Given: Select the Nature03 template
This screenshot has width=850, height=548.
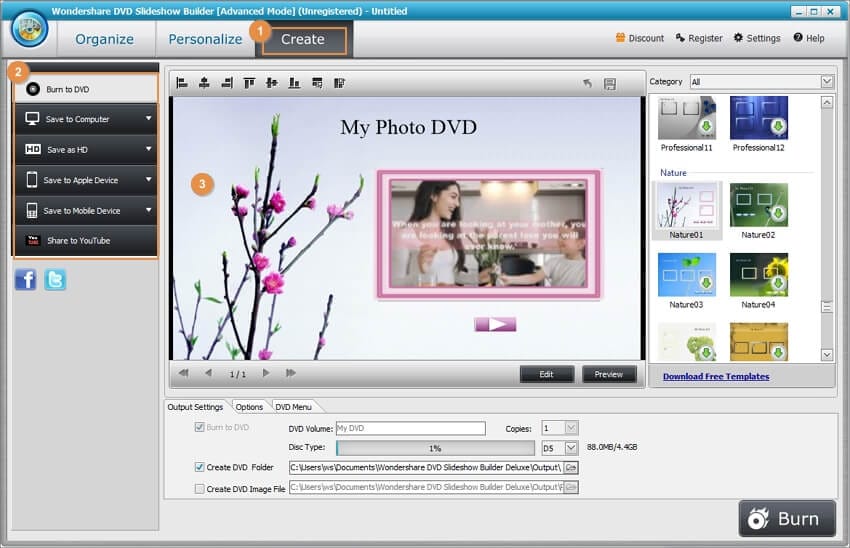Looking at the screenshot, I should tap(686, 281).
